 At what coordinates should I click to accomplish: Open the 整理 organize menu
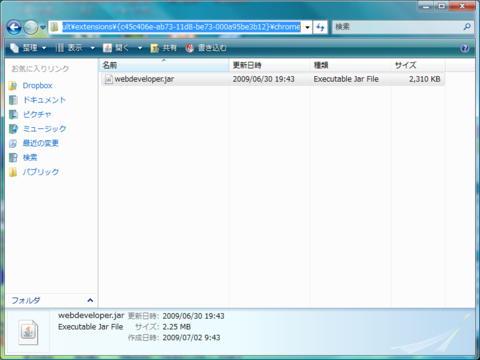point(28,48)
